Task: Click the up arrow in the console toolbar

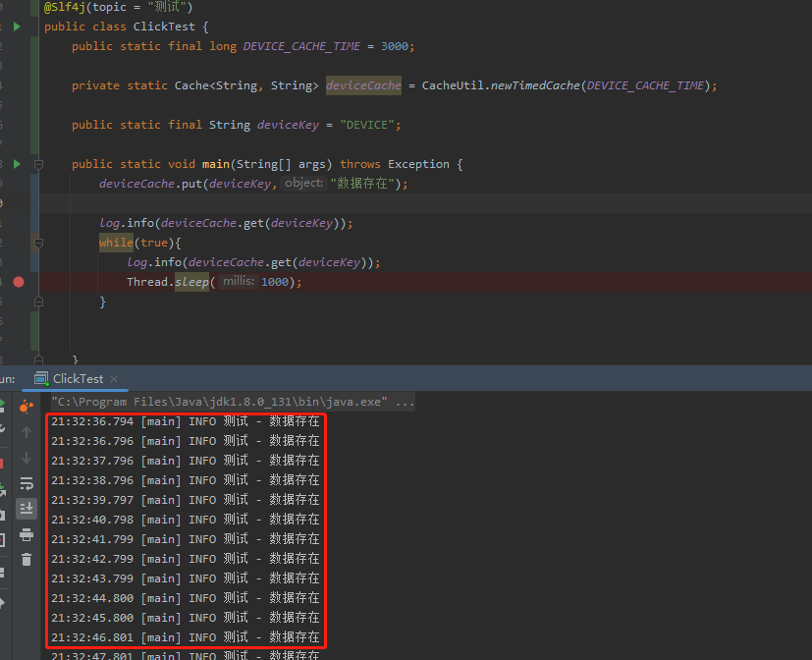Action: [27, 431]
